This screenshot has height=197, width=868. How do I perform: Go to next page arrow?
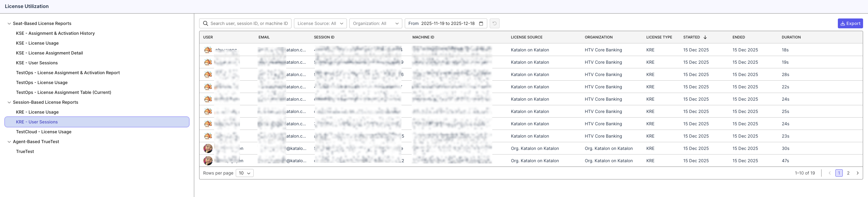click(x=858, y=173)
